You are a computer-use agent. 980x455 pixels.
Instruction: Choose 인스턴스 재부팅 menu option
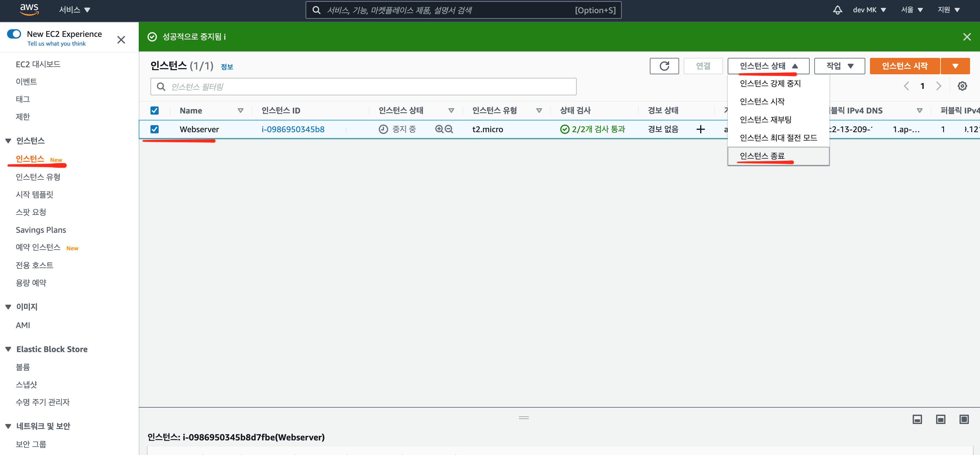click(x=765, y=120)
